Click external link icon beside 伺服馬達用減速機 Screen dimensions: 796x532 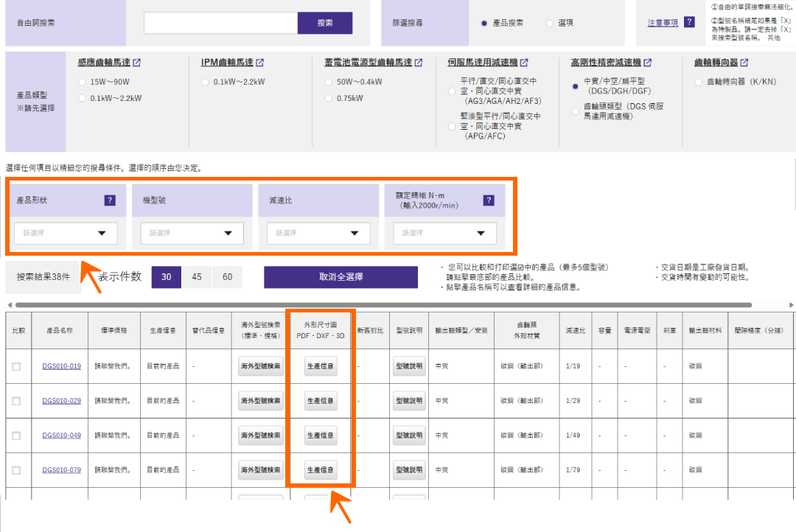pos(524,63)
